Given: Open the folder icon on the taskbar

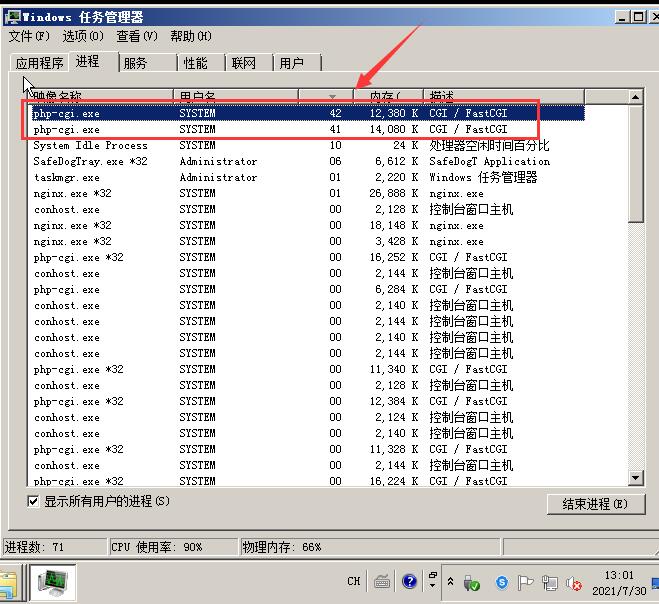Looking at the screenshot, I should pyautogui.click(x=8, y=585).
